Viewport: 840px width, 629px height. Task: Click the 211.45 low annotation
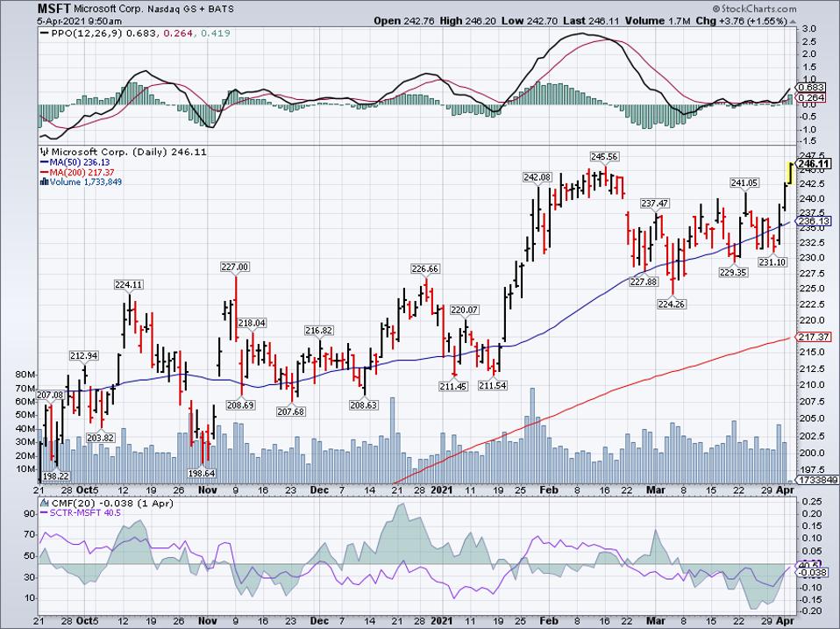click(x=453, y=386)
